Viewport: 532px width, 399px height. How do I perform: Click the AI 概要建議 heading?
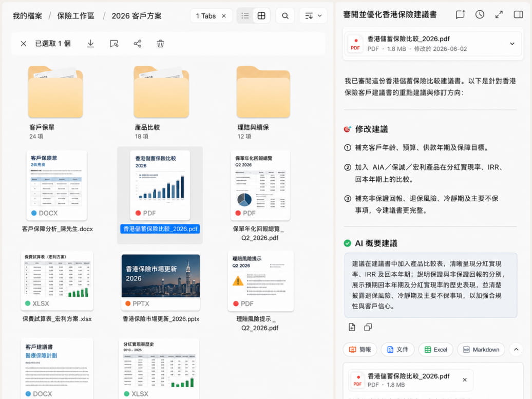(x=376, y=243)
